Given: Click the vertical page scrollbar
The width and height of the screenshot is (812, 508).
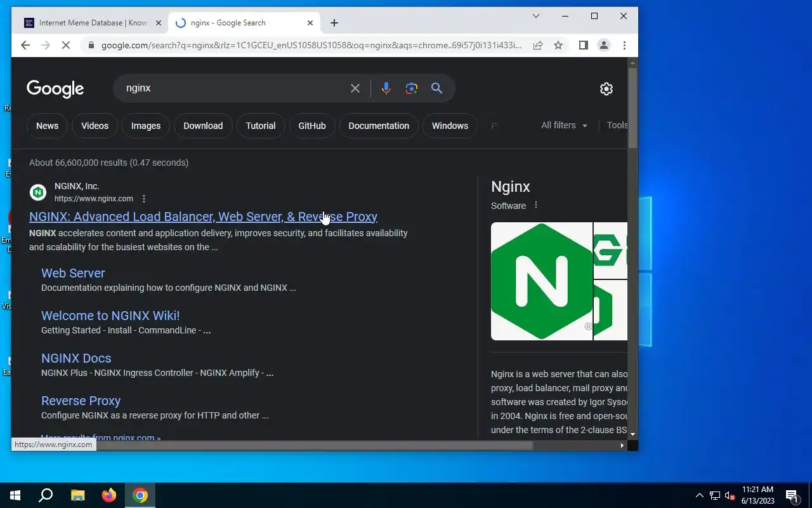Looking at the screenshot, I should pyautogui.click(x=632, y=107).
